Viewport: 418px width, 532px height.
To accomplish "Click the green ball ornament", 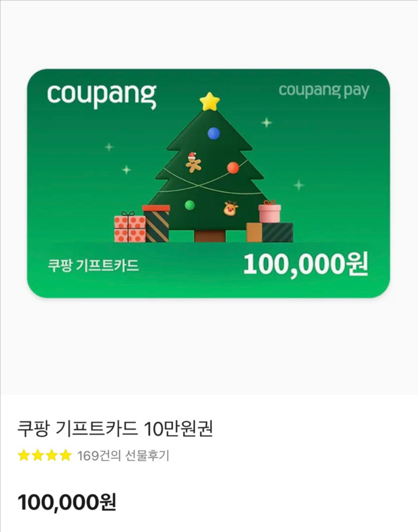I will click(189, 205).
